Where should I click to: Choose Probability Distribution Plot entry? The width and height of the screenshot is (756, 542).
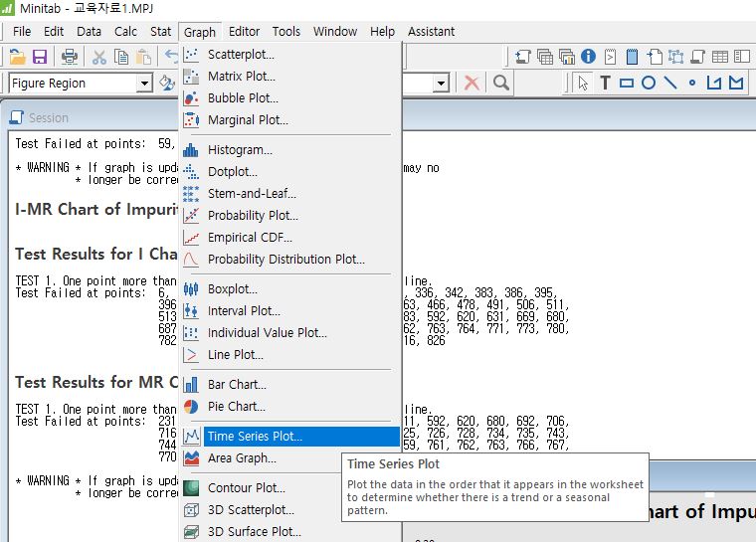(290, 259)
